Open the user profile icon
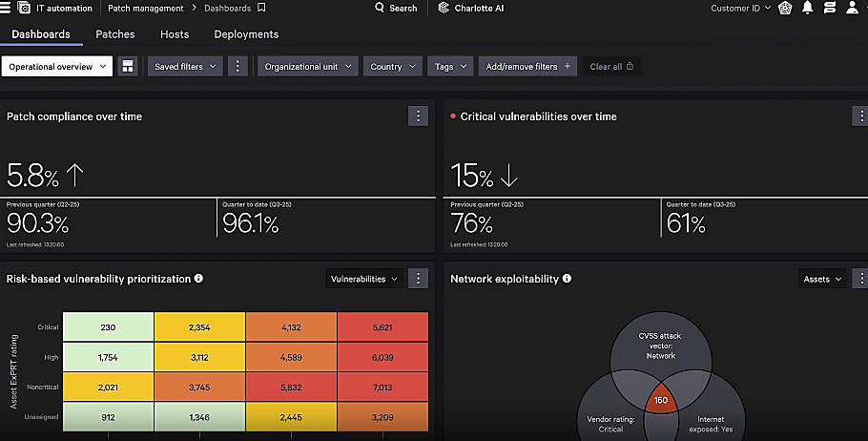 852,8
